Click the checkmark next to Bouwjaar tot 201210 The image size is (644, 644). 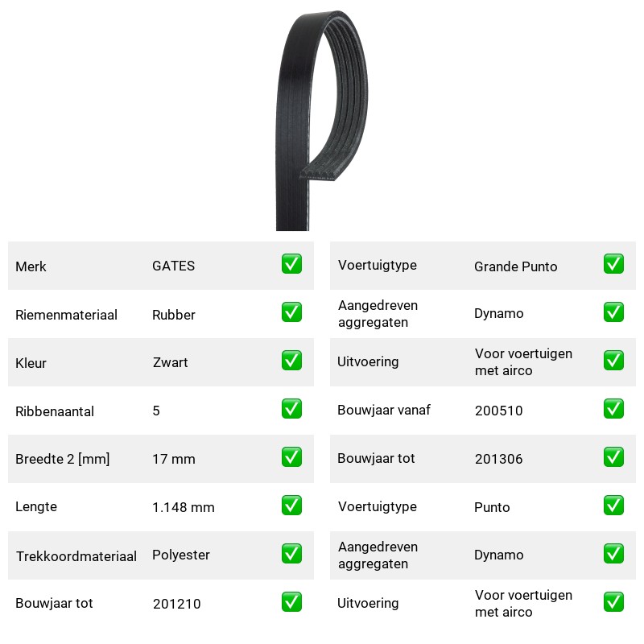(x=291, y=601)
